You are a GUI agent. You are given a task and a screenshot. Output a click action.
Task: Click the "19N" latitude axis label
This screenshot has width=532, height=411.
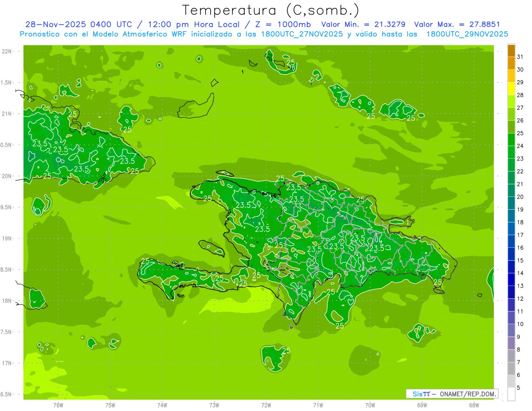[x=7, y=238]
